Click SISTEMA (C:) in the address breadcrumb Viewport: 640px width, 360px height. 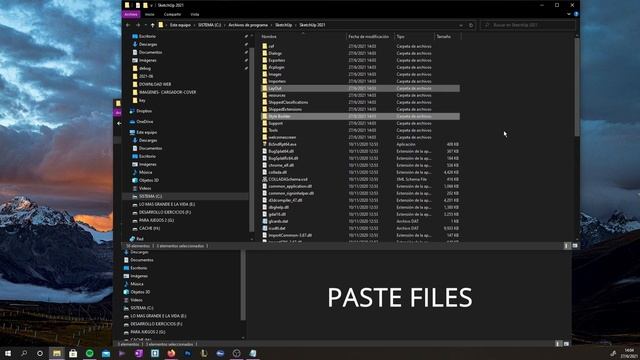click(x=209, y=25)
